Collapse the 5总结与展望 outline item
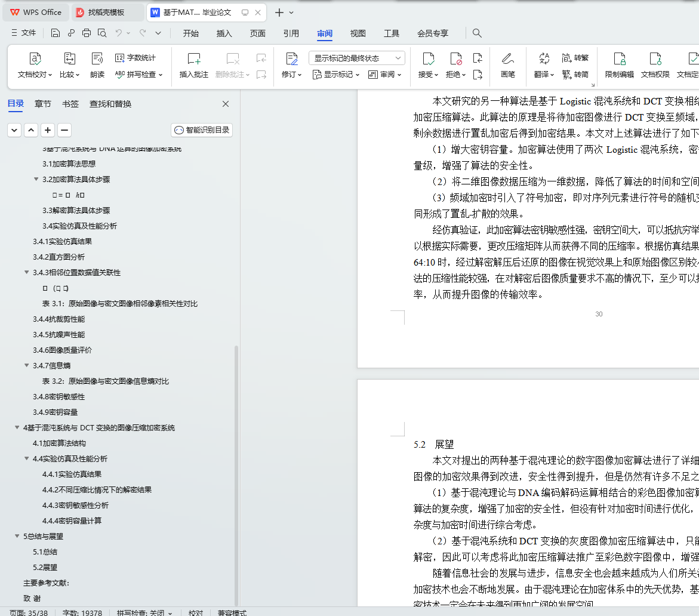The width and height of the screenshot is (699, 616). point(17,536)
